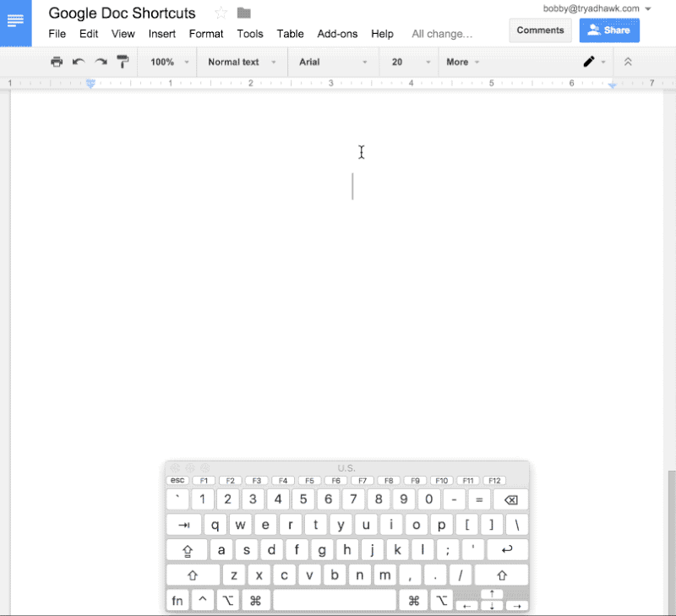676x616 pixels.
Task: Click the up arrow key
Action: 492,594
